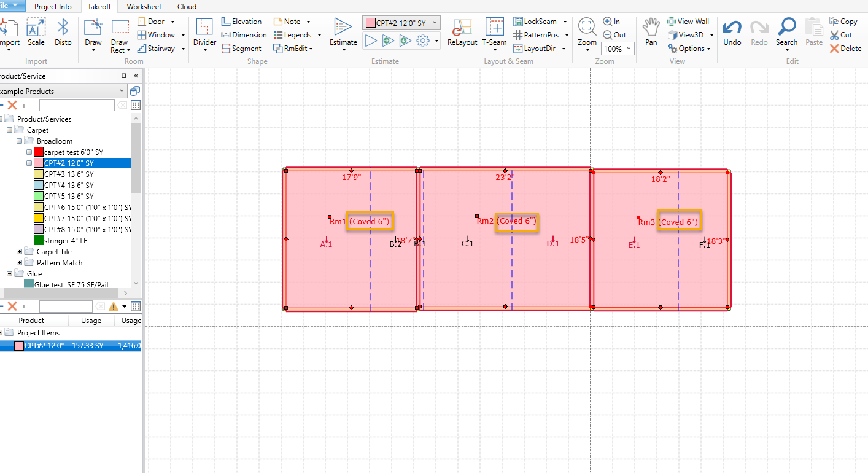Click the Estimate button in ribbon
The width and height of the screenshot is (868, 473).
pos(343,36)
